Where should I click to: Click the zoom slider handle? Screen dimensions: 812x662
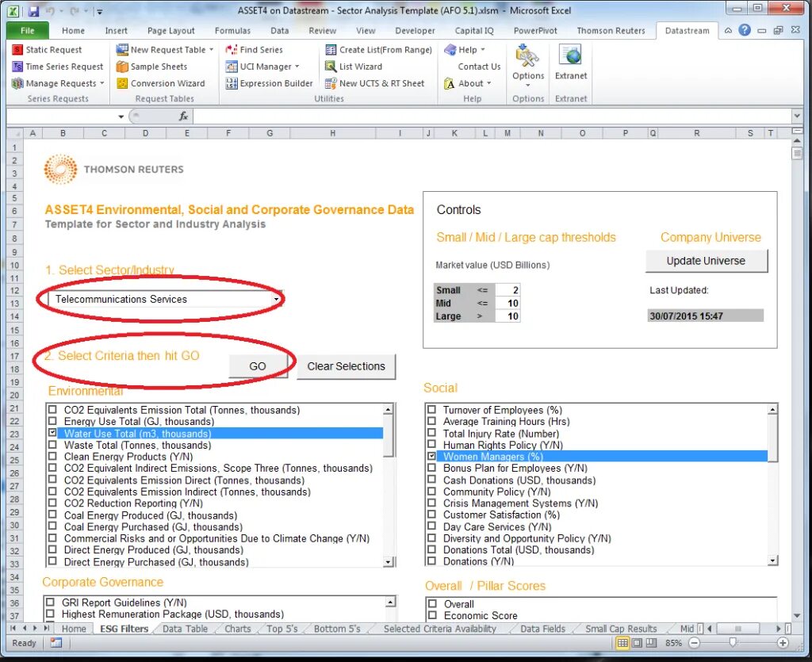733,643
